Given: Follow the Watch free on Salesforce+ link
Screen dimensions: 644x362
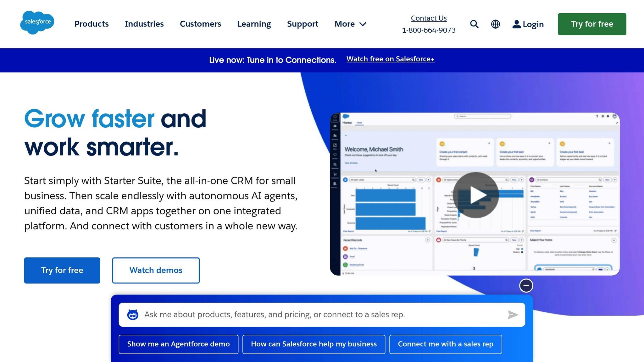Looking at the screenshot, I should coord(391,59).
